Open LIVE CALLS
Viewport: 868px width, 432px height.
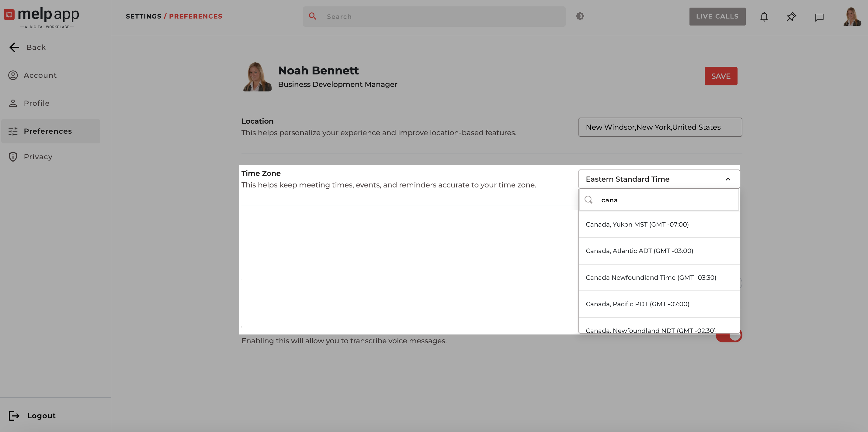pyautogui.click(x=717, y=16)
